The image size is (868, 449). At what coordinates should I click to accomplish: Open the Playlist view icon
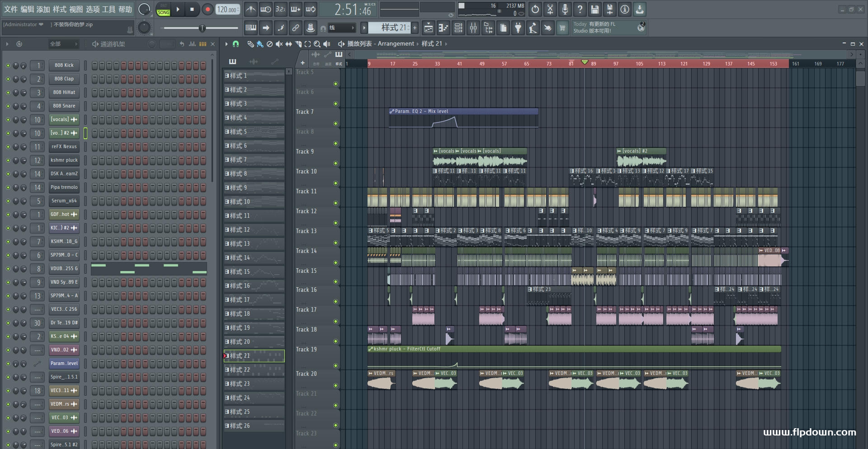coord(428,28)
